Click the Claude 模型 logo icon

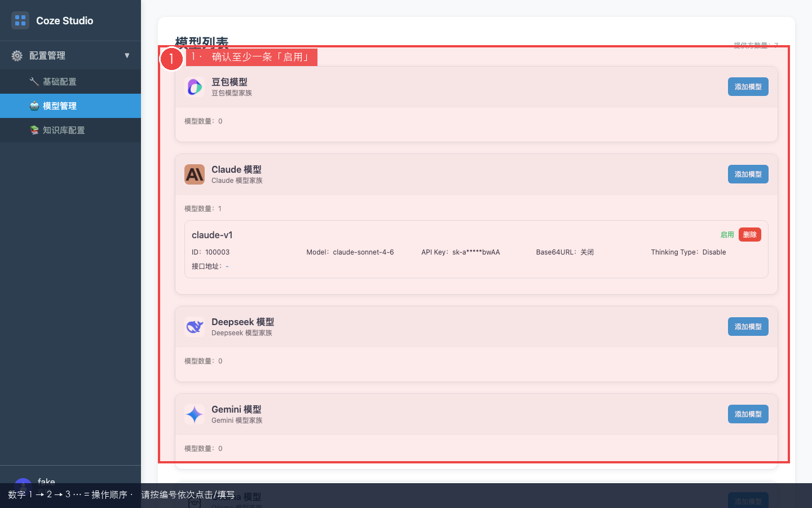coord(195,174)
